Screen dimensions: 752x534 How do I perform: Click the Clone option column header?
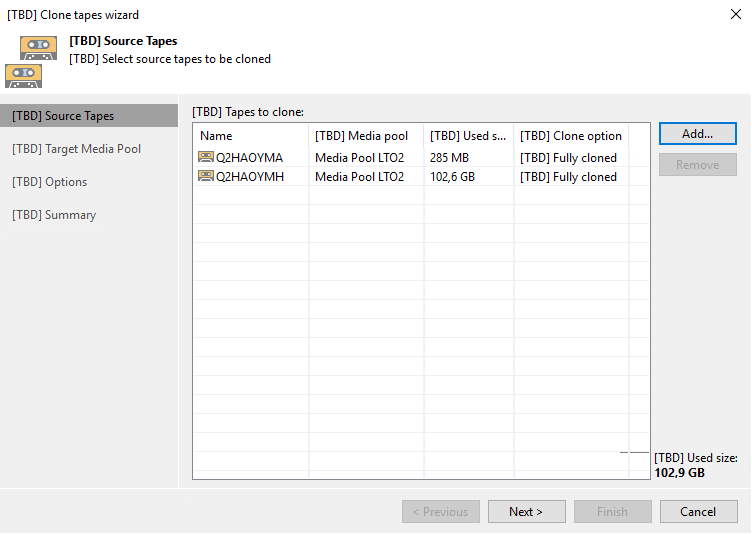pyautogui.click(x=571, y=136)
